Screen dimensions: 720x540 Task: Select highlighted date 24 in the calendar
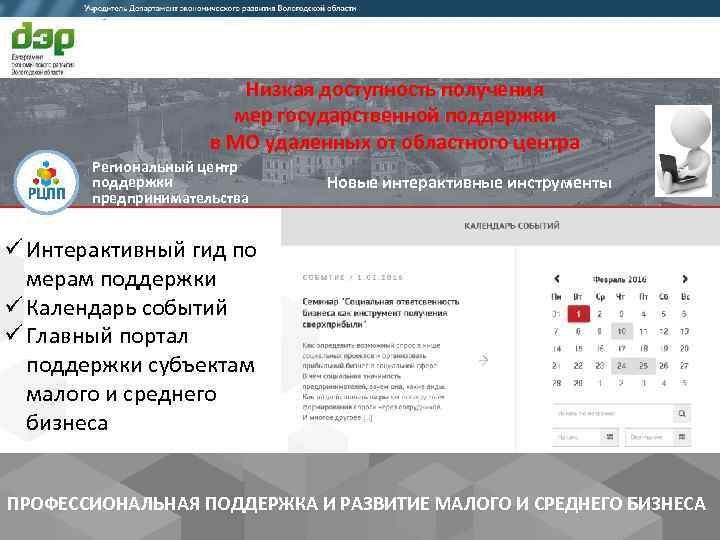pos(622,366)
